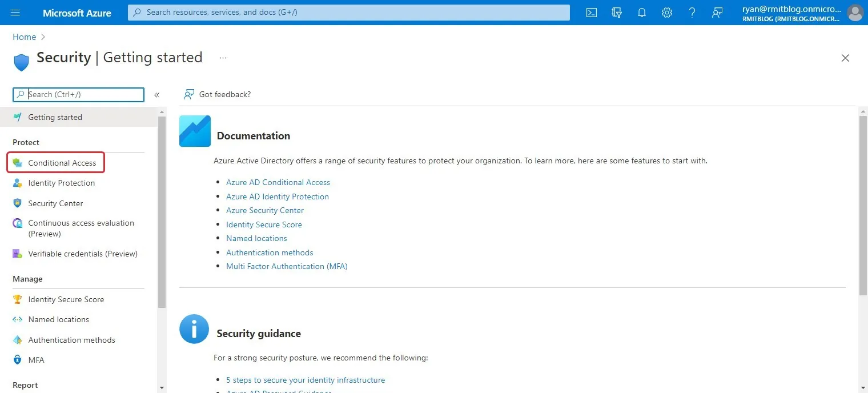This screenshot has width=868, height=393.
Task: Click the Security guidance info icon
Action: [194, 329]
